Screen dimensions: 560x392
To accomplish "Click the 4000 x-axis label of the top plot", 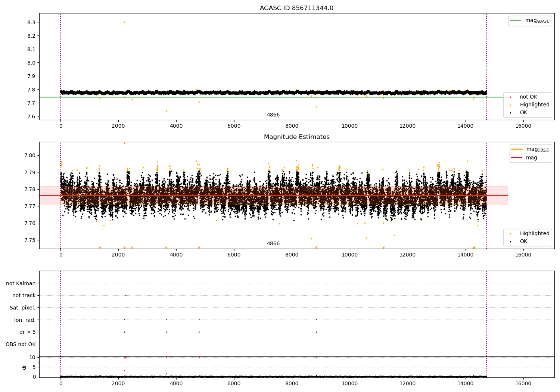I will (176, 126).
